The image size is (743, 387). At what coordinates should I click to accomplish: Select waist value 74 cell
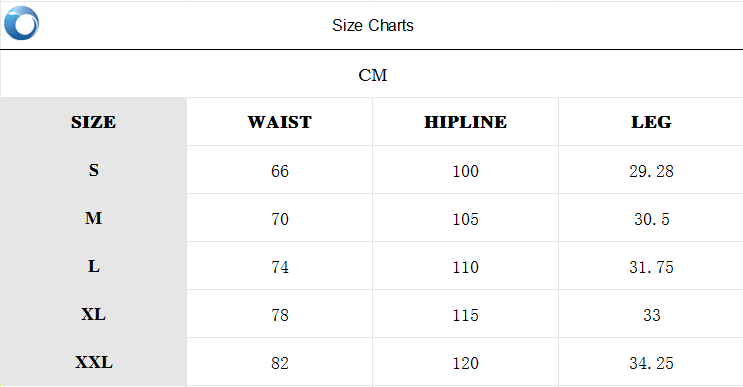coord(280,267)
